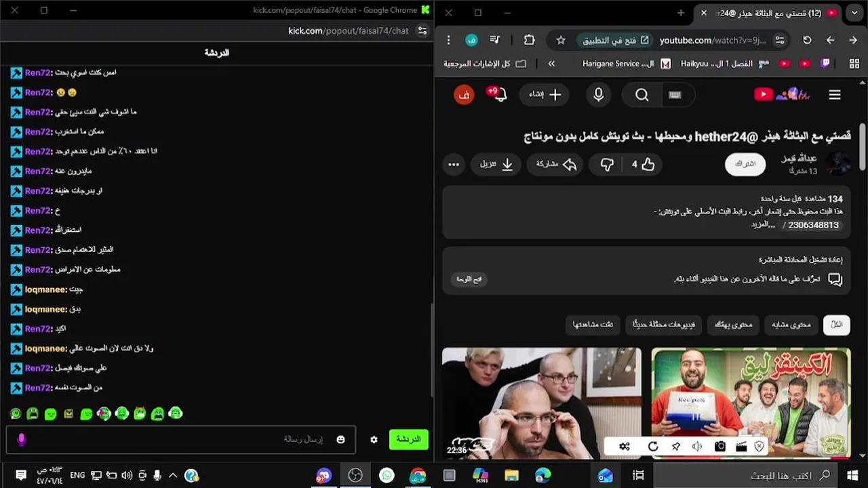The height and width of the screenshot is (488, 868).
Task: Click the تنزيل download button
Action: point(496,164)
